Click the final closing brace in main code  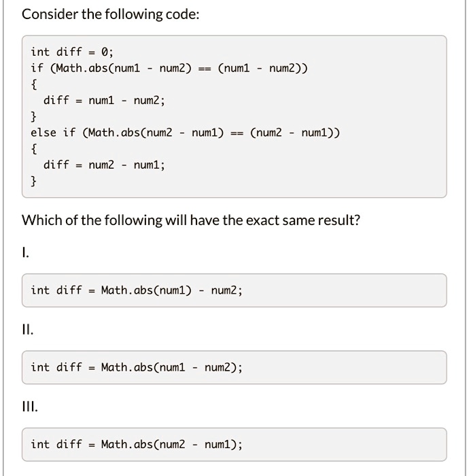(x=35, y=181)
